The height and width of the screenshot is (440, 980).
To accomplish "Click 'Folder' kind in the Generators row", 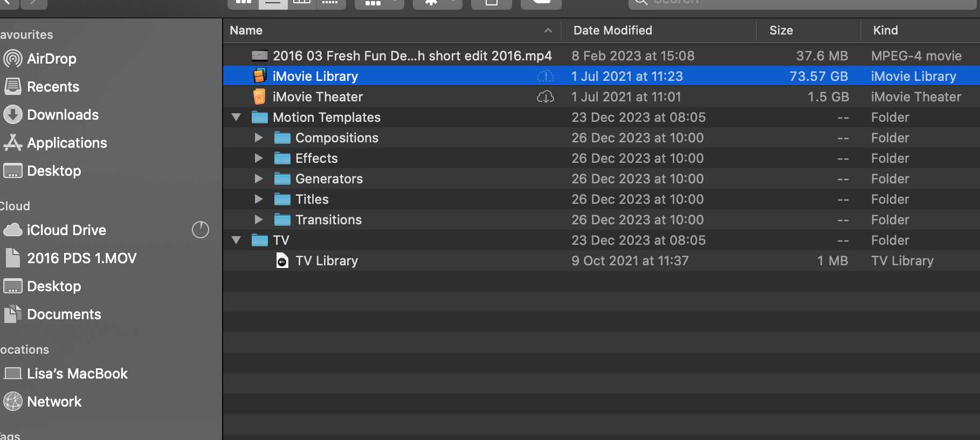I will 890,178.
